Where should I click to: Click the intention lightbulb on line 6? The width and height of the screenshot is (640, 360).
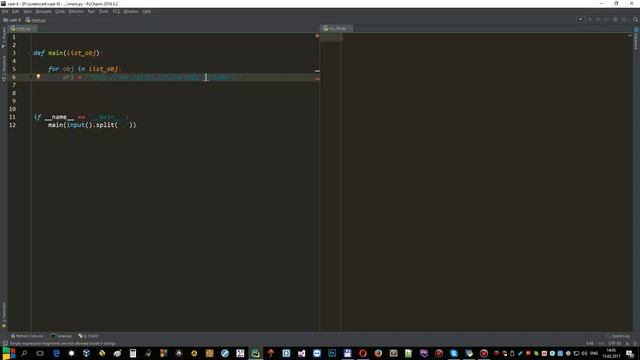tap(38, 76)
